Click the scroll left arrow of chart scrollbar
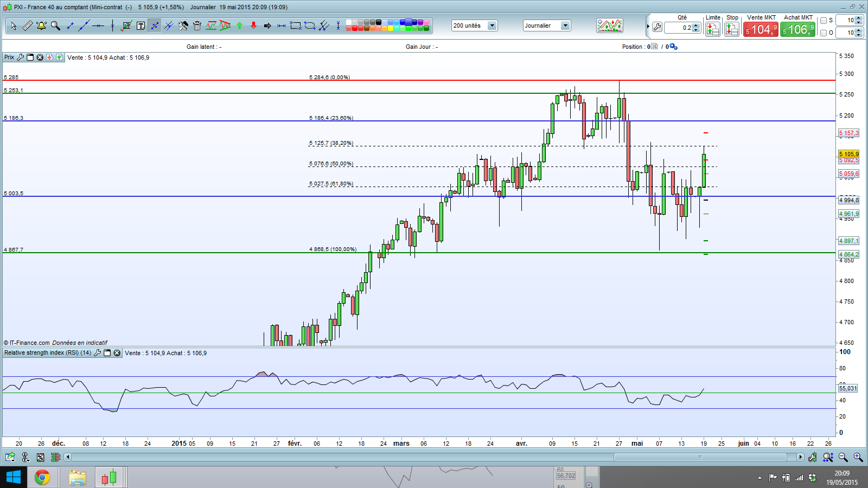This screenshot has height=488, width=868. point(68,457)
